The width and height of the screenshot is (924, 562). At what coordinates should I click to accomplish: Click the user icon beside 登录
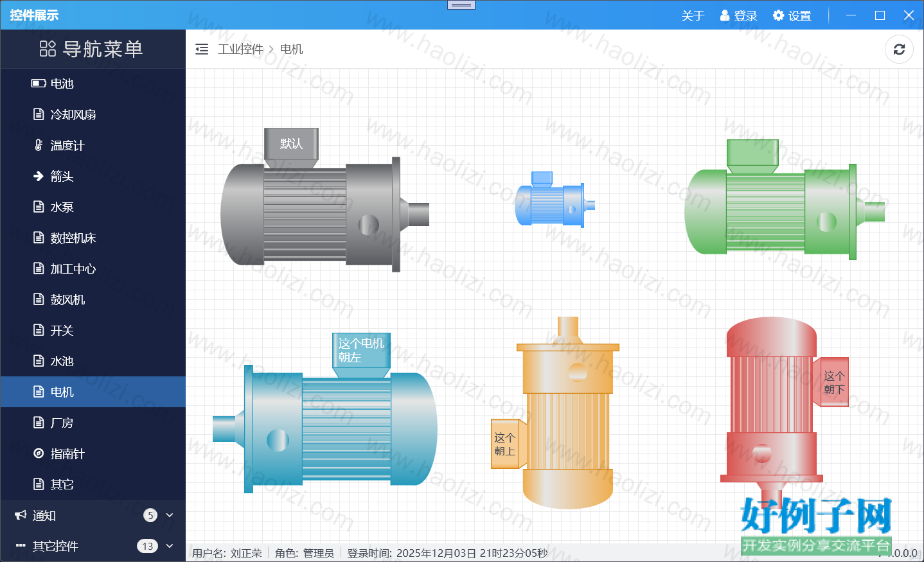coord(725,15)
